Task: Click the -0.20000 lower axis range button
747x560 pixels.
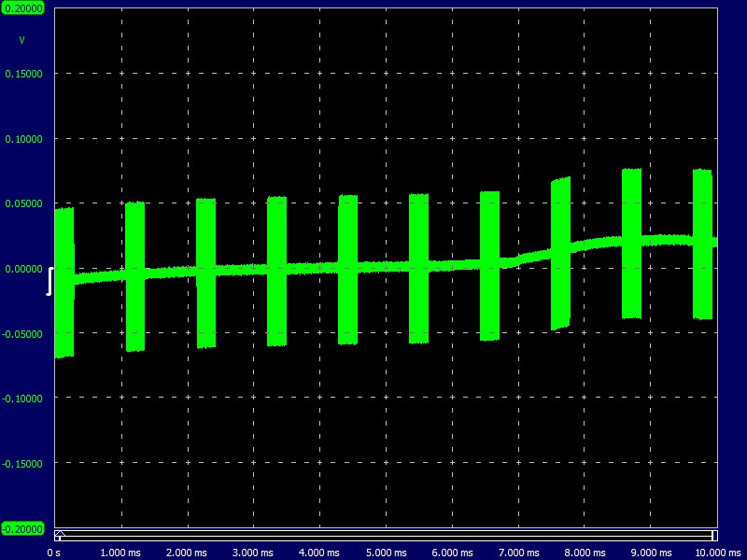Action: (22, 528)
